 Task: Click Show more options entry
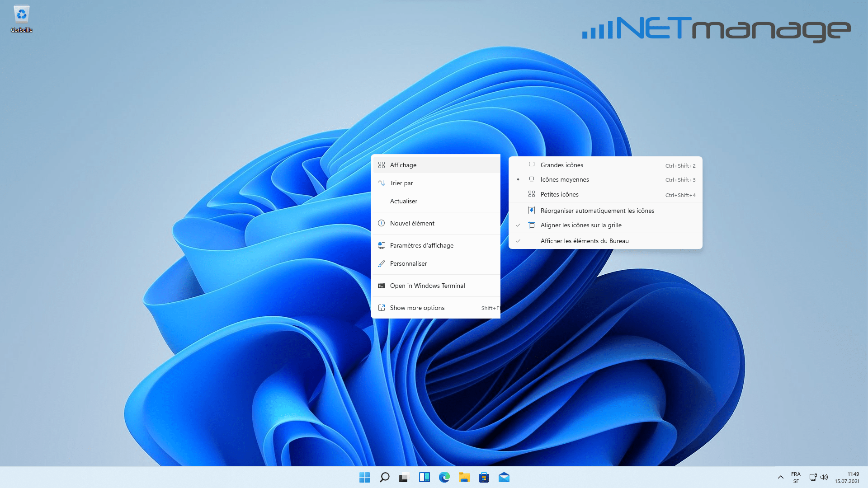point(436,308)
